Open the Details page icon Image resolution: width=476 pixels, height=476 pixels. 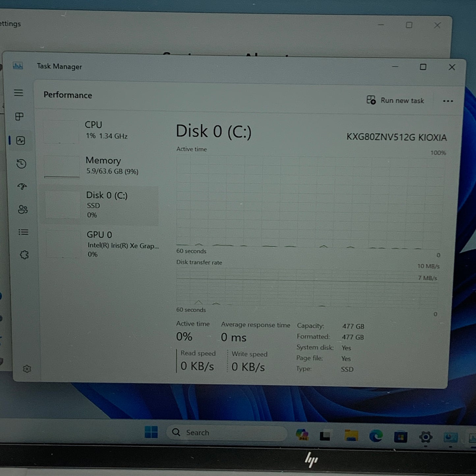pos(23,232)
